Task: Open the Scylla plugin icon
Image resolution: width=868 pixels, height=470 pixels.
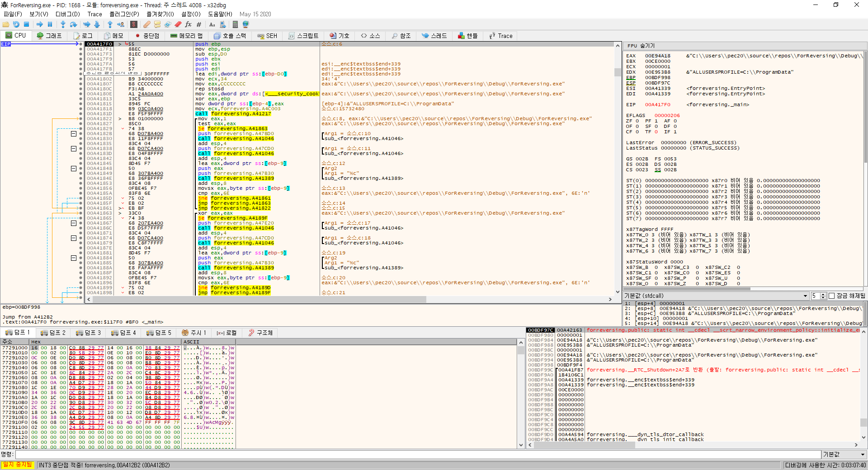Action: 134,24
